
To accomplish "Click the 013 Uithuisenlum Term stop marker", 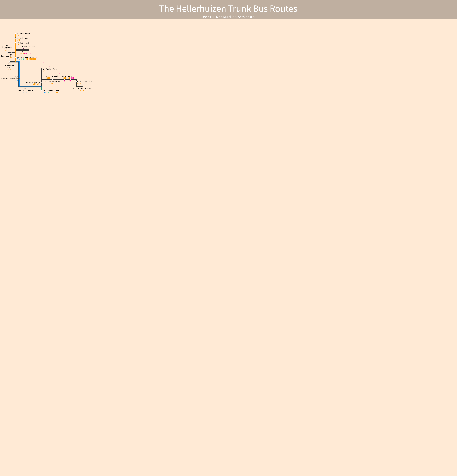I will (x=82, y=87).
